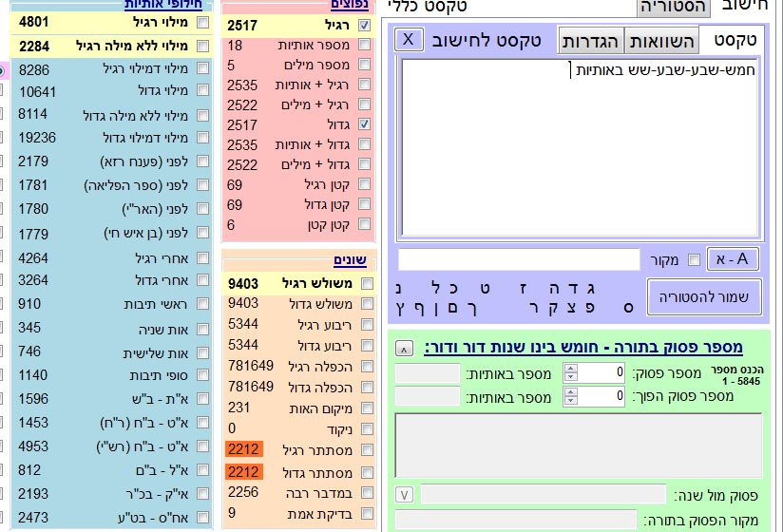
Task: Toggle the מקור checkbox
Action: click(x=695, y=260)
